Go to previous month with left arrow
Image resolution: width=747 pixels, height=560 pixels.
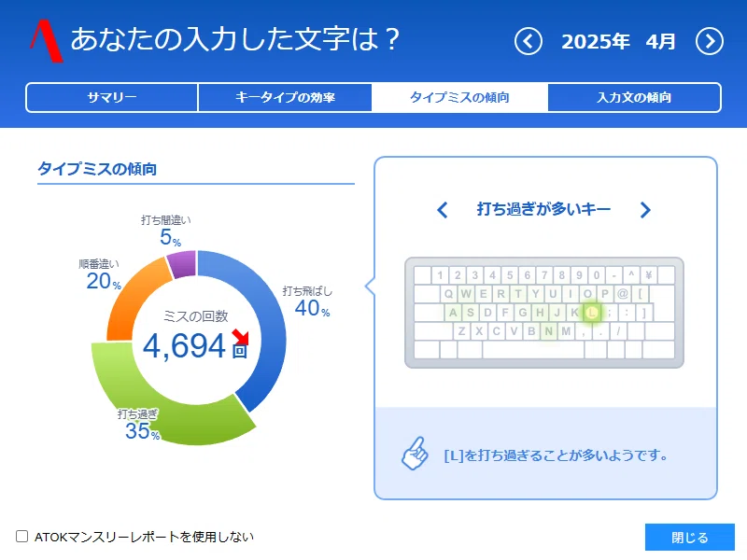pyautogui.click(x=528, y=41)
